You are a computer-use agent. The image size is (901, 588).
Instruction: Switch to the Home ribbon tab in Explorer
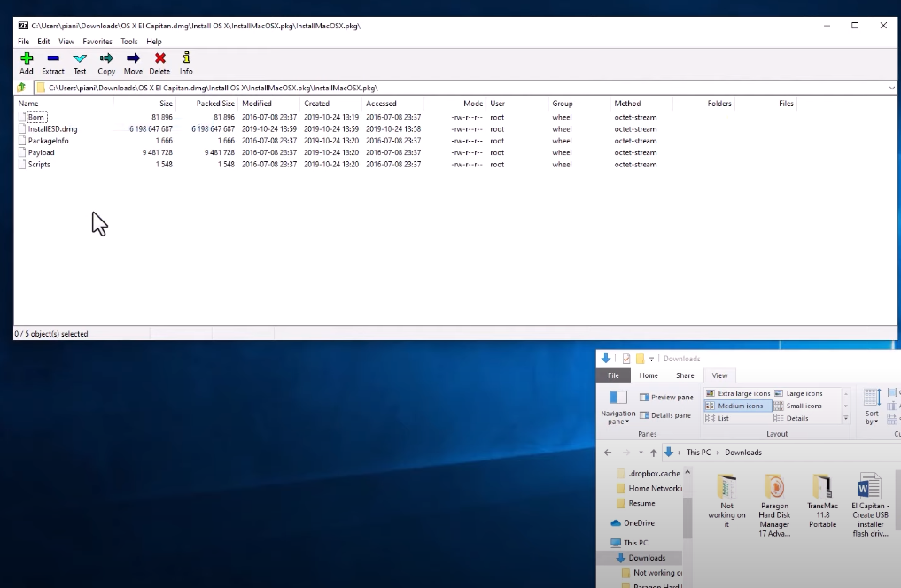(649, 375)
